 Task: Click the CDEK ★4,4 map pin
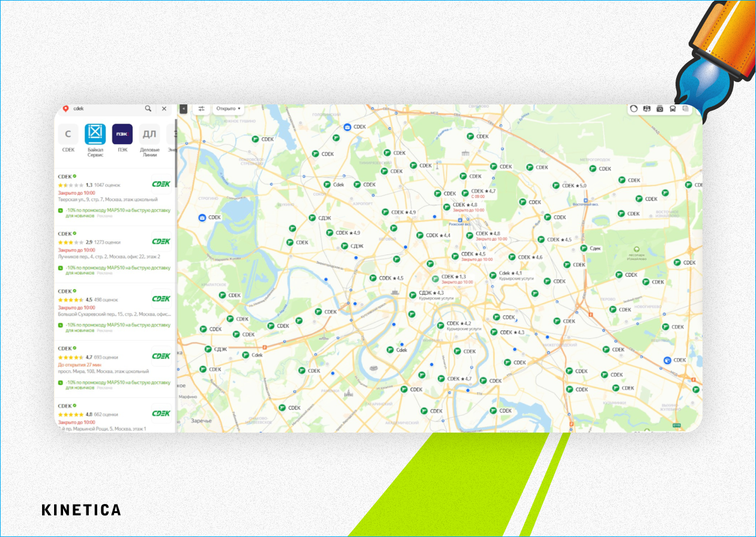(420, 235)
